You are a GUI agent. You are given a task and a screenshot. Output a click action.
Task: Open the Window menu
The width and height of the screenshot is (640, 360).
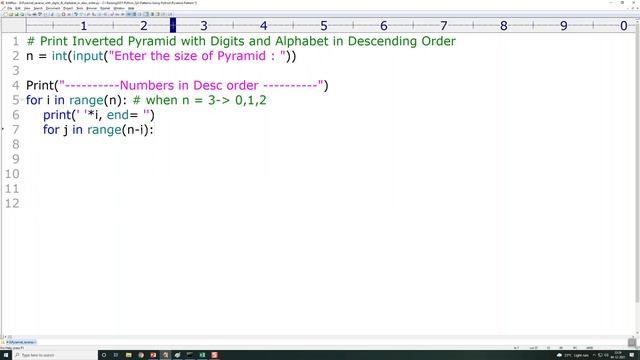[x=119, y=8]
